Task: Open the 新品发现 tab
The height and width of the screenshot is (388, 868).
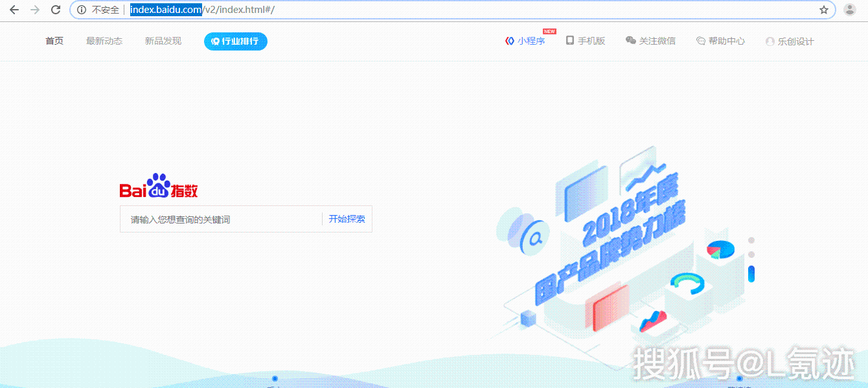Action: coord(163,41)
